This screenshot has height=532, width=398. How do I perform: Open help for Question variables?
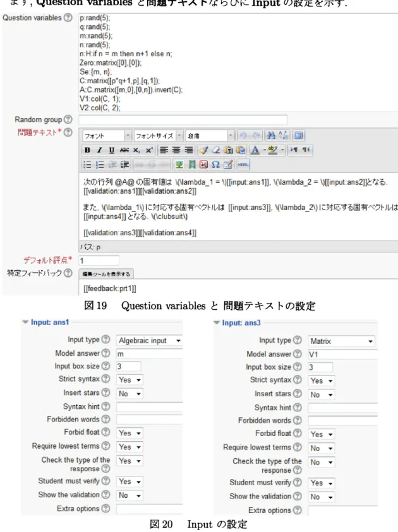(68, 18)
